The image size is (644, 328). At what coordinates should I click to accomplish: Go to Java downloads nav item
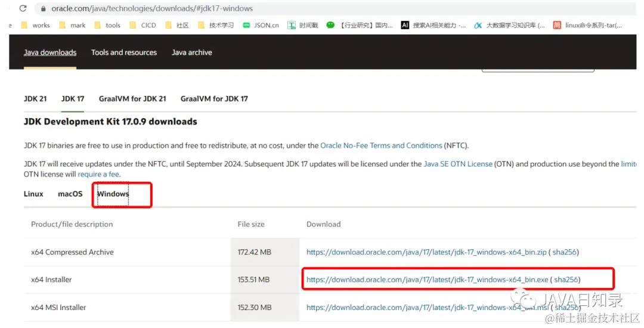point(50,52)
